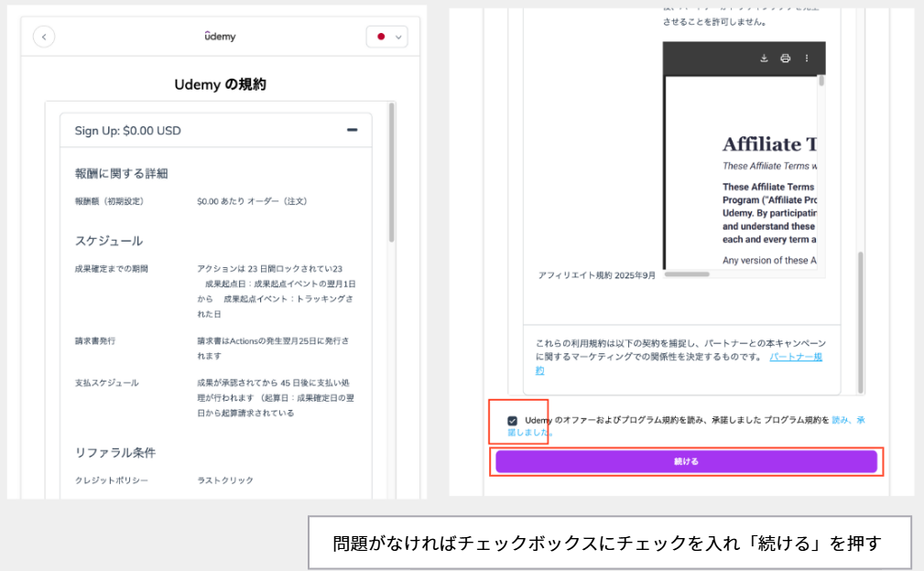This screenshot has height=571, width=924.
Task: Open the language selector dropdown chevron
Action: coord(398,38)
